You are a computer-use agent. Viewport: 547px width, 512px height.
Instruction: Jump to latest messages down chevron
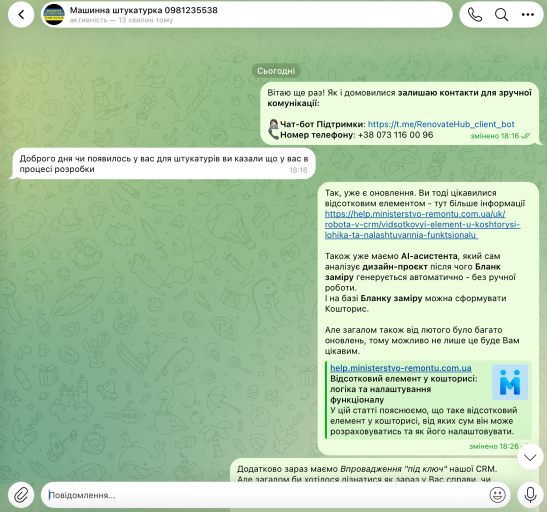[x=530, y=457]
